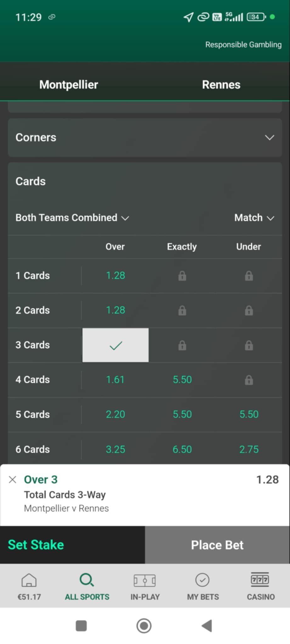Tap Android recent apps square
Viewport: 290px width, 644px height.
point(81,625)
